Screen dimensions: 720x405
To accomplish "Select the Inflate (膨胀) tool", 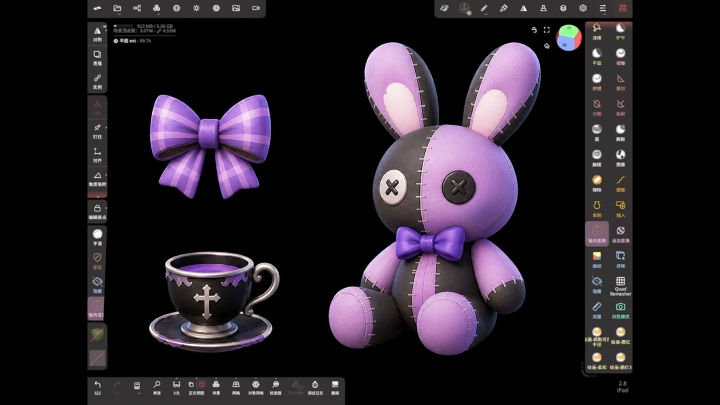I will pyautogui.click(x=620, y=132).
